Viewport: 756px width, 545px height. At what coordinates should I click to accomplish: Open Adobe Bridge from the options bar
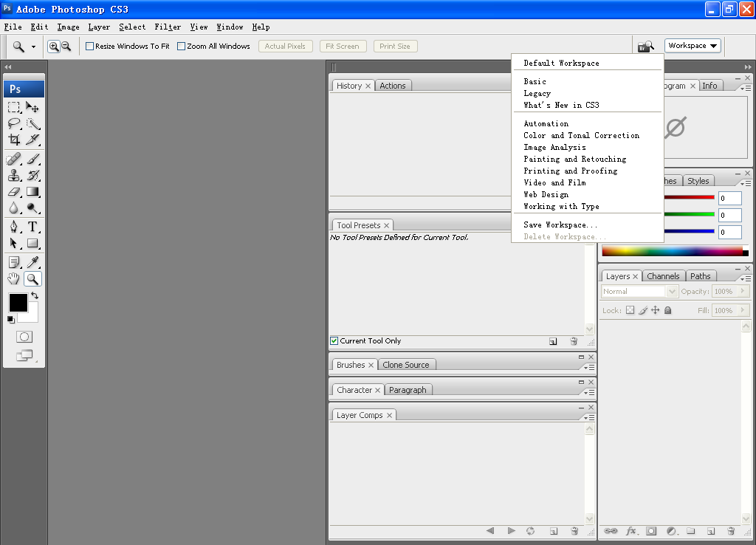click(x=645, y=47)
